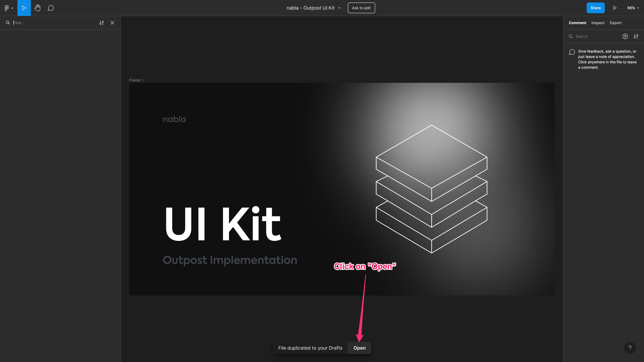Open comment sort filter icon
The height and width of the screenshot is (362, 644).
pos(625,37)
